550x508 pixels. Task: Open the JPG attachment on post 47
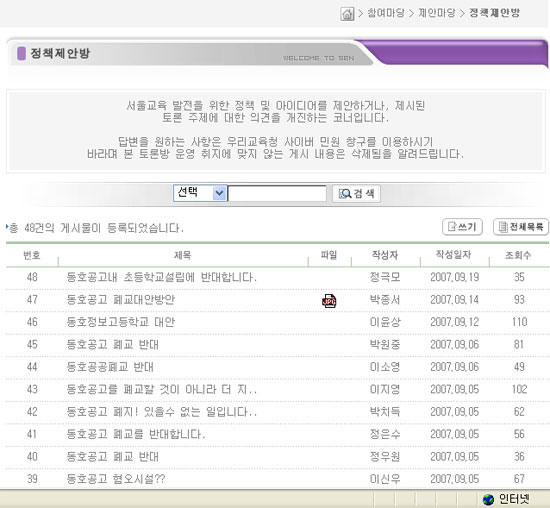click(329, 301)
